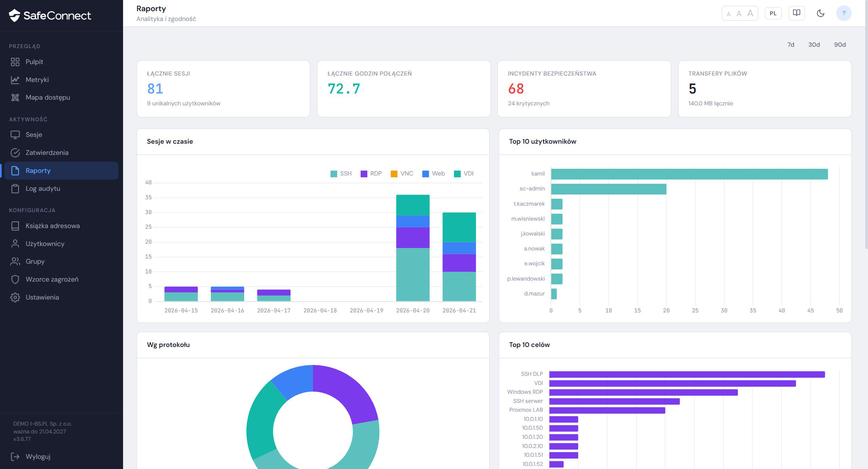
Task: Toggle SSH series in chart legend
Action: click(341, 174)
